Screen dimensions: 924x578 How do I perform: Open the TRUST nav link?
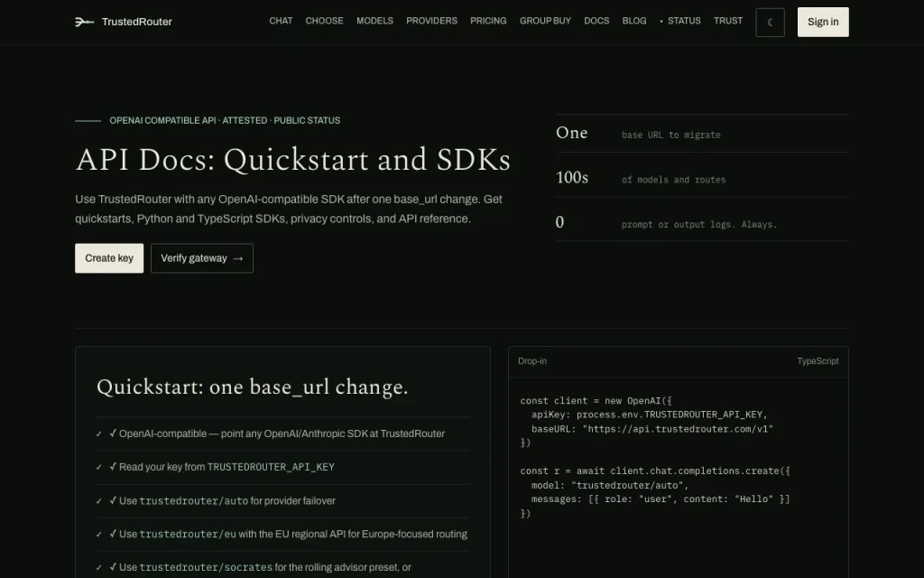tap(728, 21)
